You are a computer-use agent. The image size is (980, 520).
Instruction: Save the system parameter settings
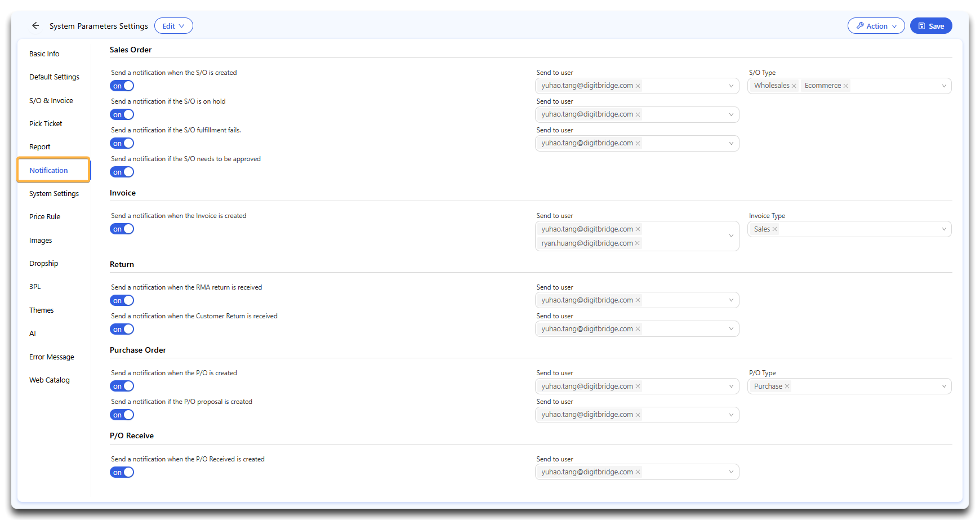pyautogui.click(x=930, y=26)
